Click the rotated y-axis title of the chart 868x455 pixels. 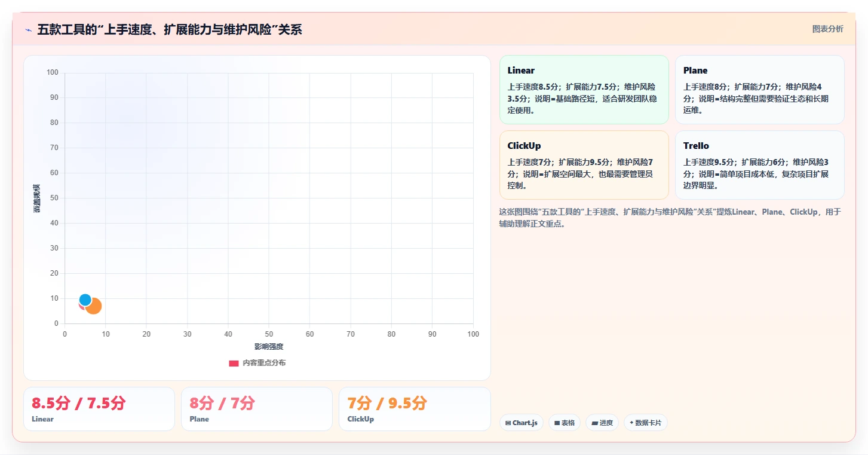[37, 198]
